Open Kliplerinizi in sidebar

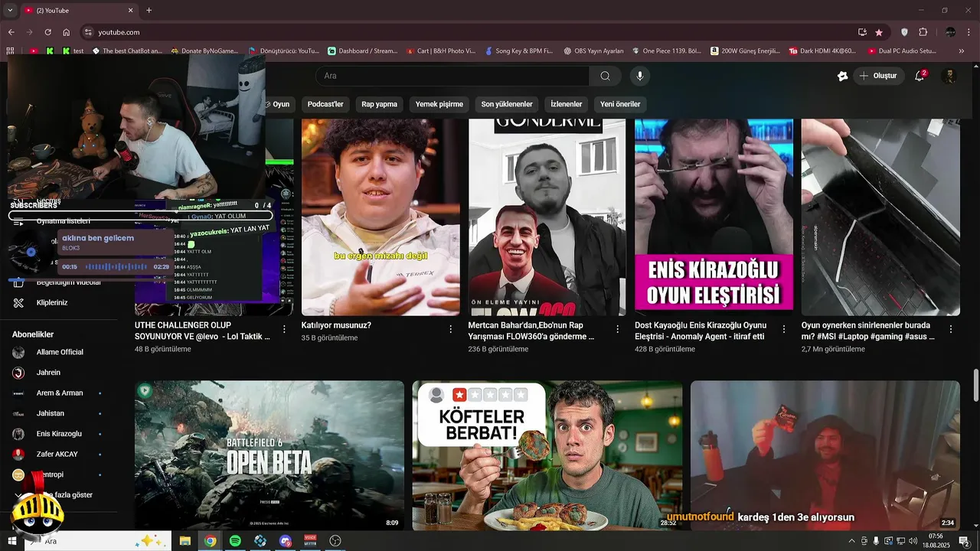pos(52,303)
